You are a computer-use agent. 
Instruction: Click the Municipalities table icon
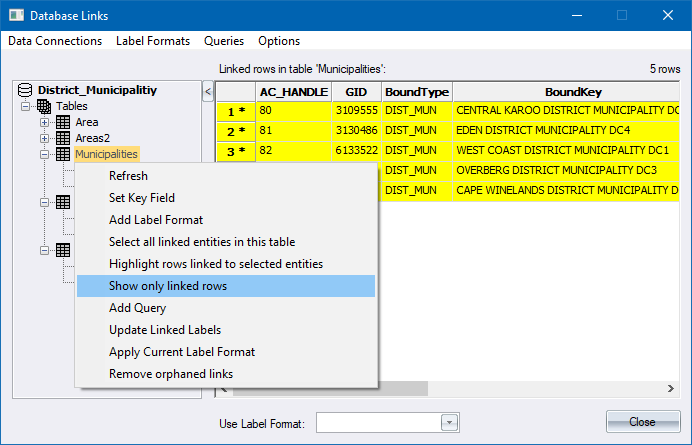pyautogui.click(x=63, y=154)
